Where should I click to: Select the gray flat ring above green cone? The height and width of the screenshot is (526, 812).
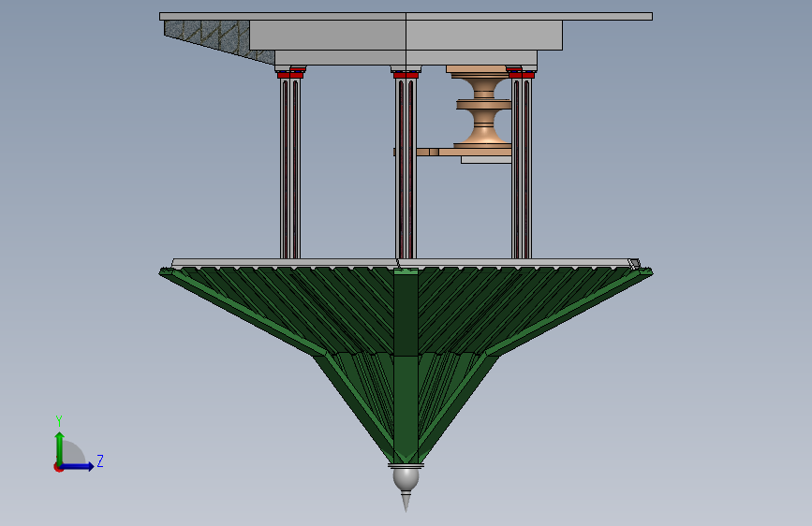pos(406,264)
